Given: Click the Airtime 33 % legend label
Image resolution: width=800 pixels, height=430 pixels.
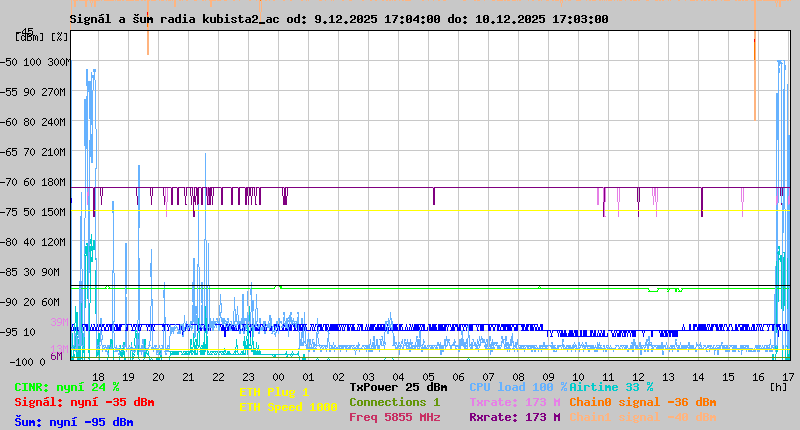Looking at the screenshot, I should [611, 387].
